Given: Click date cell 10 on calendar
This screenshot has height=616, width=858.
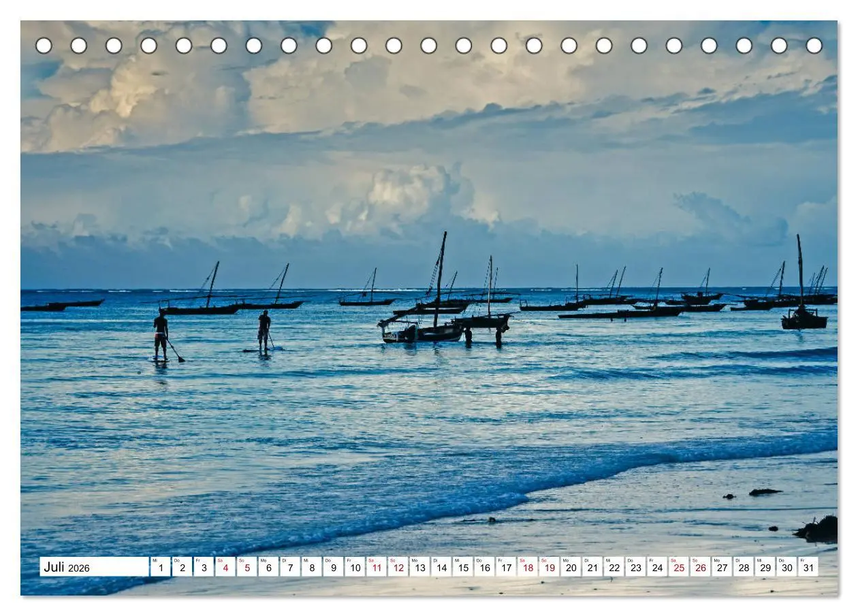Looking at the screenshot, I should coord(355,567).
